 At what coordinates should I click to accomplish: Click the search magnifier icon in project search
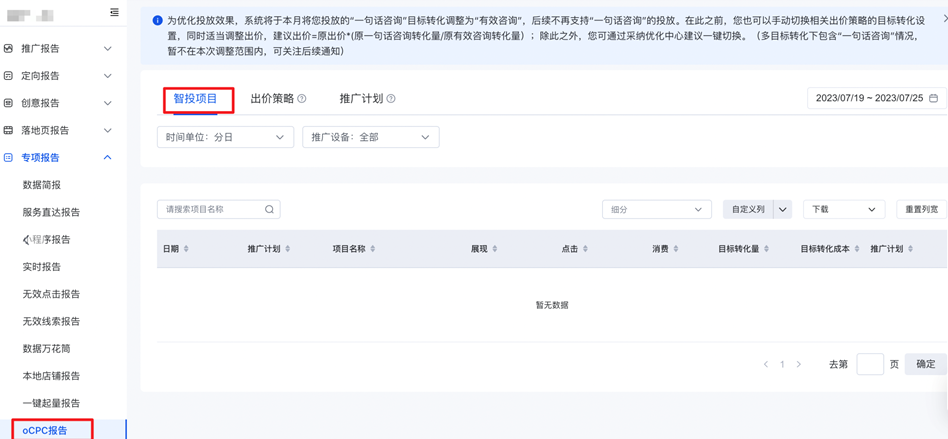click(269, 210)
